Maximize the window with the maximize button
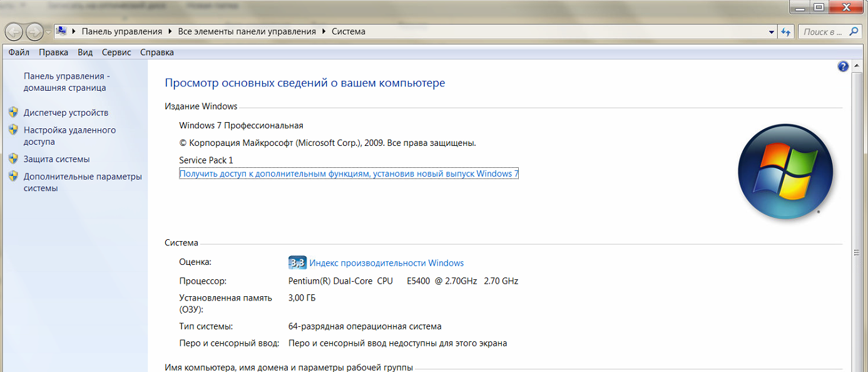This screenshot has height=372, width=868. (818, 7)
